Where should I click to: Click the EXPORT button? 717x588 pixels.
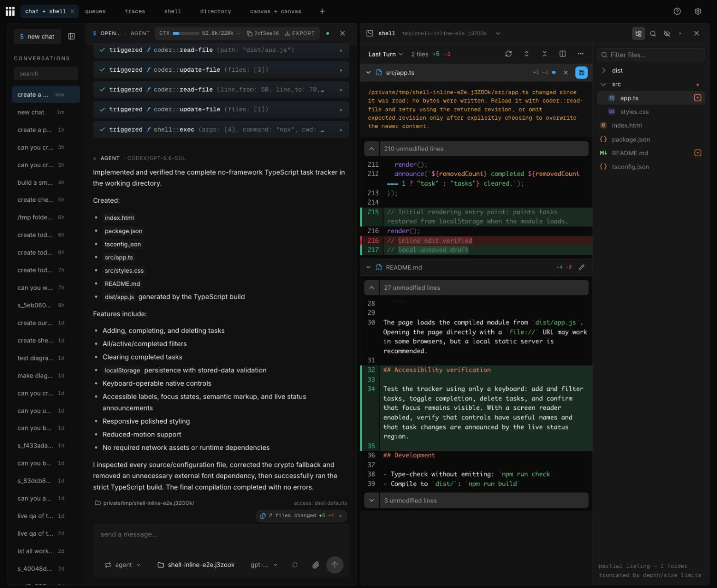pyautogui.click(x=300, y=33)
